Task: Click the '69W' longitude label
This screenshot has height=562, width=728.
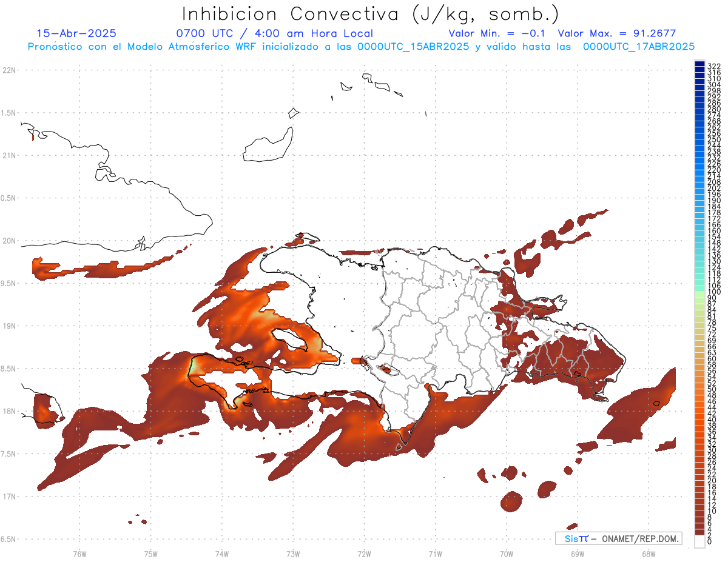Action: coord(578,554)
